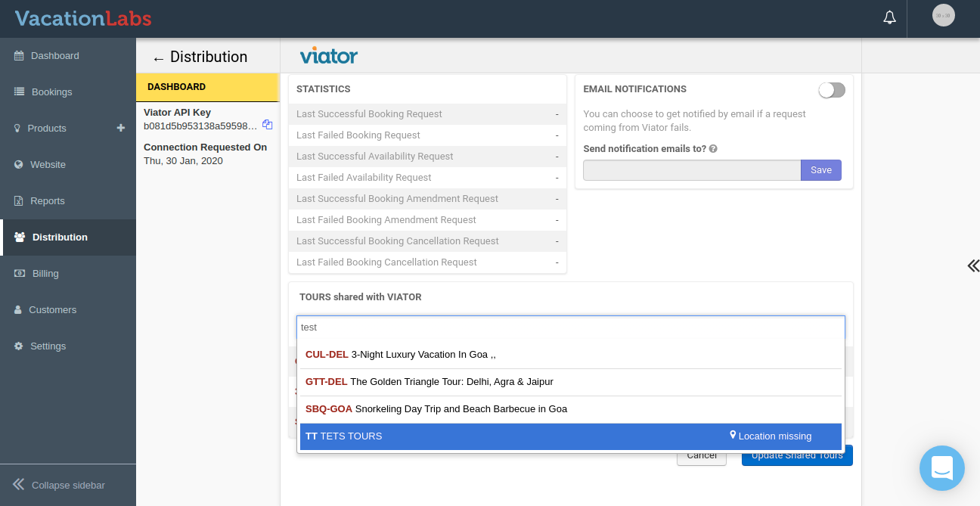Screen dimensions: 980x506
Task: Copy the Viator API key
Action: click(x=267, y=125)
